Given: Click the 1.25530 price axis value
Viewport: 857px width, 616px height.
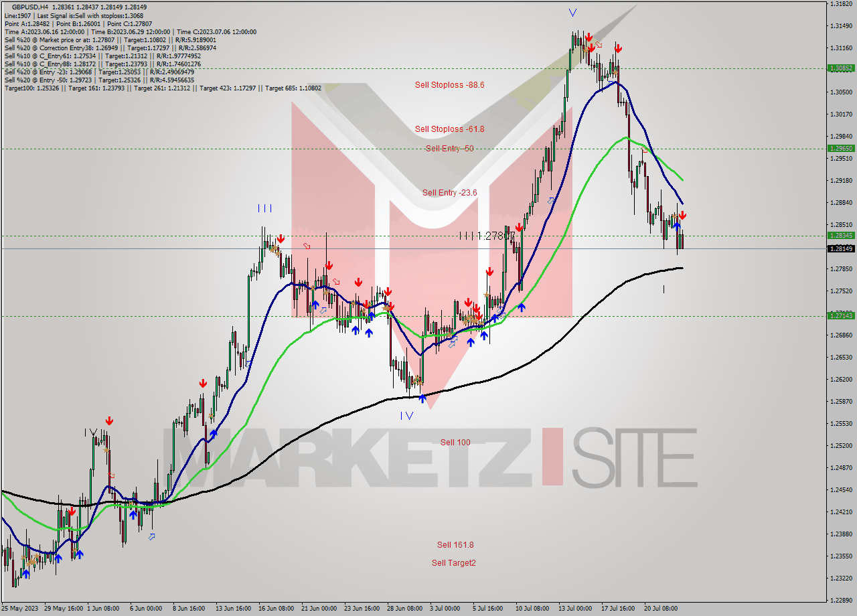Looking at the screenshot, I should pos(840,424).
